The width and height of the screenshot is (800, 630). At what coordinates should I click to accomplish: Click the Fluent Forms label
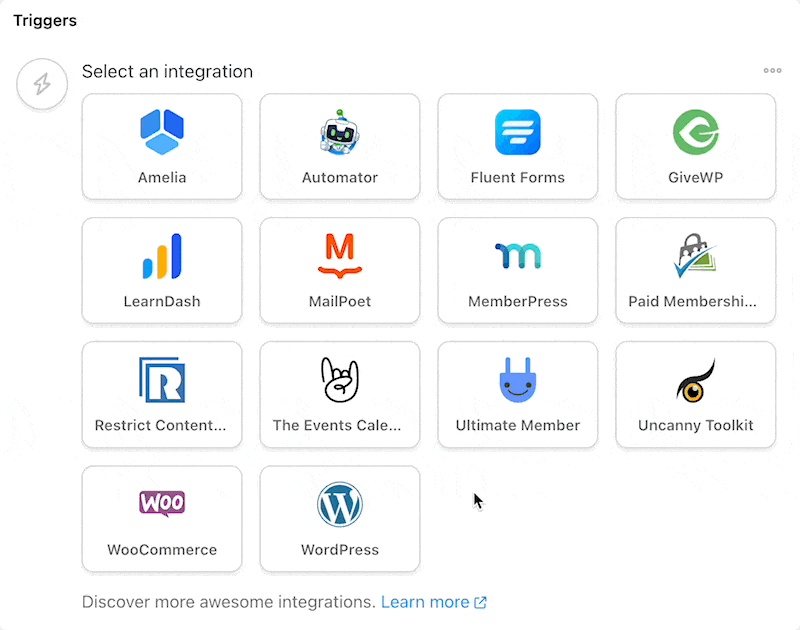coord(518,178)
